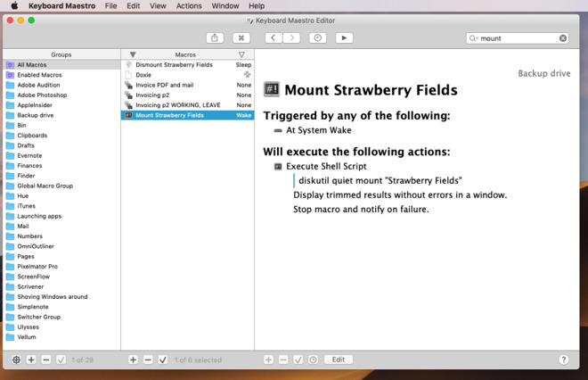Select the AppleInsider group
Screen dimensions: 588x380
point(61,105)
